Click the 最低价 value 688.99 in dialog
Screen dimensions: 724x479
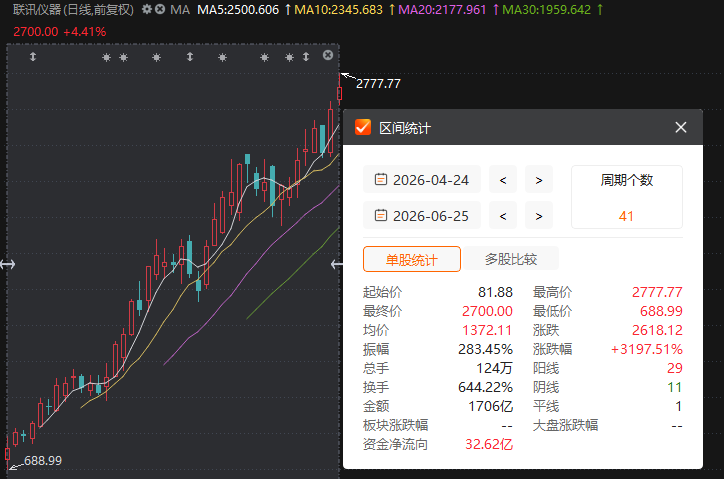[661, 311]
